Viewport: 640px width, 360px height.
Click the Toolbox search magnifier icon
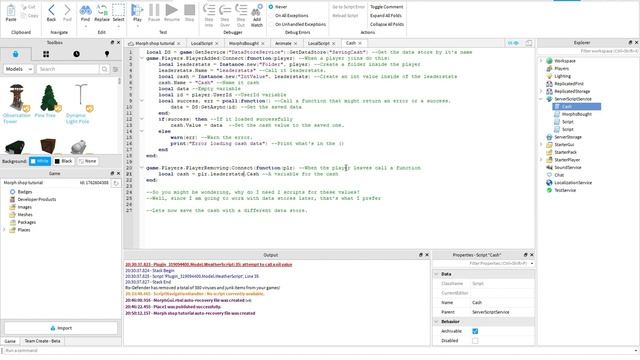pos(104,69)
